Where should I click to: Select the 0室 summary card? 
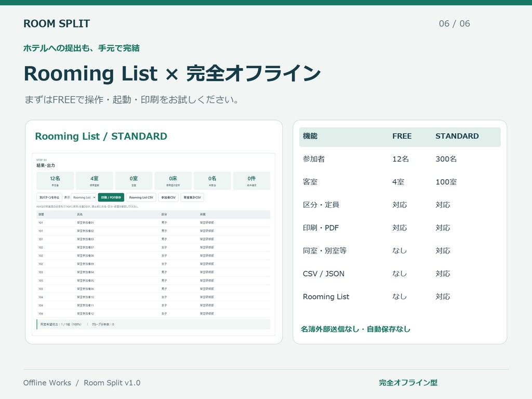click(134, 181)
